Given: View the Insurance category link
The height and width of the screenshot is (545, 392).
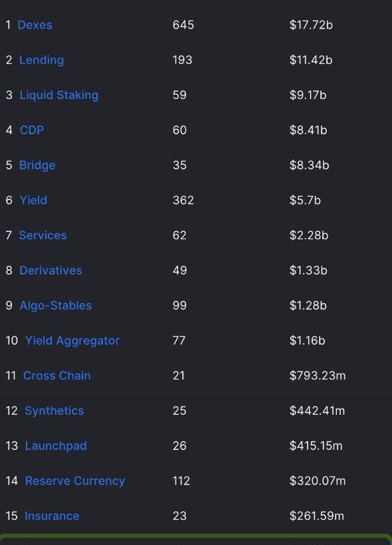Looking at the screenshot, I should (x=52, y=516).
